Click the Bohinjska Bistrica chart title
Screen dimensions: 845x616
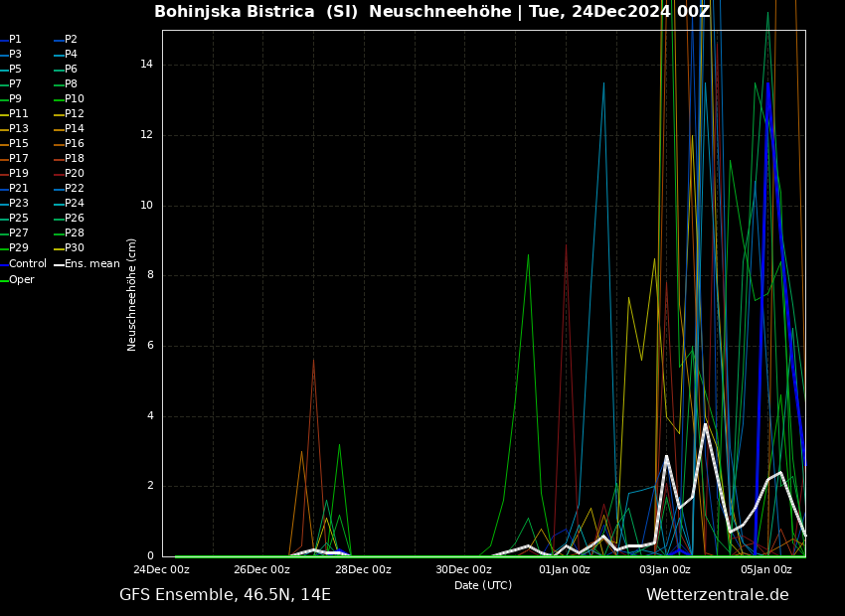click(431, 12)
